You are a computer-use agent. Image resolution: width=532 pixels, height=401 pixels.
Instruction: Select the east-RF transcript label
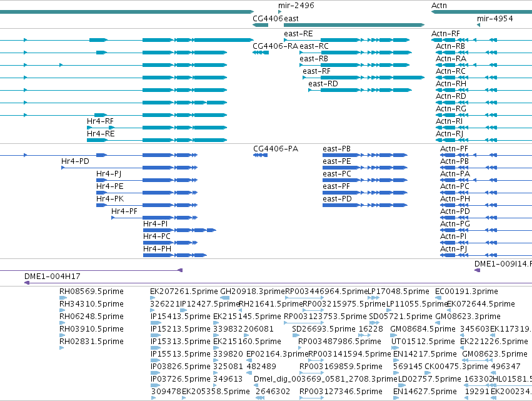[x=316, y=71]
